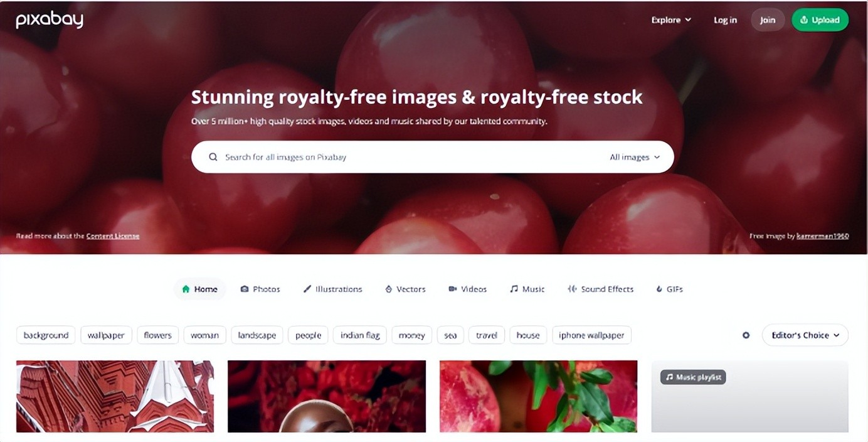This screenshot has width=868, height=442.
Task: Click the Join button
Action: [x=768, y=20]
